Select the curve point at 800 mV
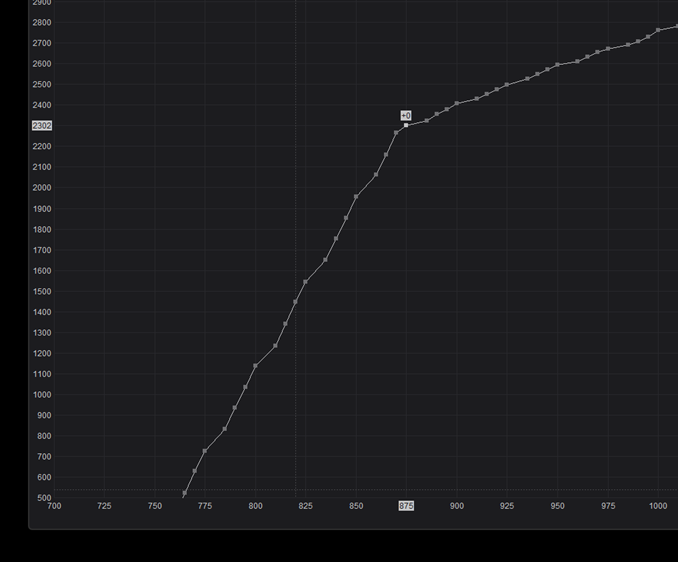The height and width of the screenshot is (562, 678). (x=256, y=366)
